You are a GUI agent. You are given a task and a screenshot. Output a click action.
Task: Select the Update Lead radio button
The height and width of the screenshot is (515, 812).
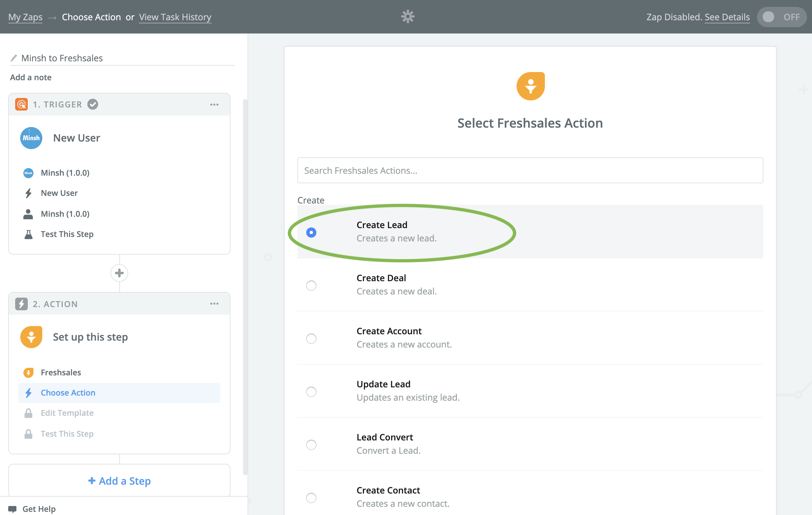[311, 391]
